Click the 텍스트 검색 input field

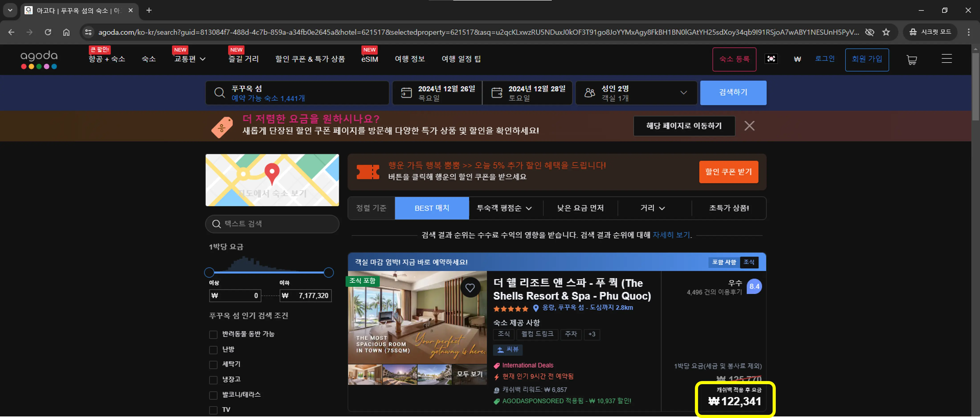pos(272,224)
